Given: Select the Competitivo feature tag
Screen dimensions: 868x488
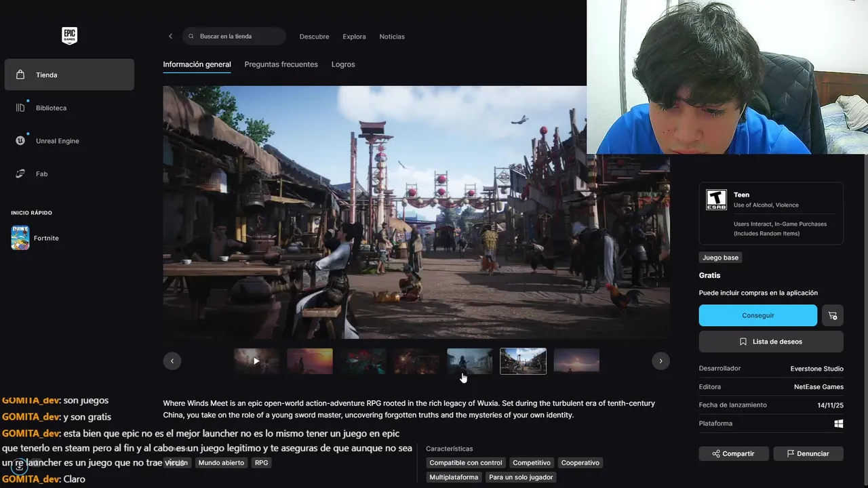Looking at the screenshot, I should click(x=532, y=463).
